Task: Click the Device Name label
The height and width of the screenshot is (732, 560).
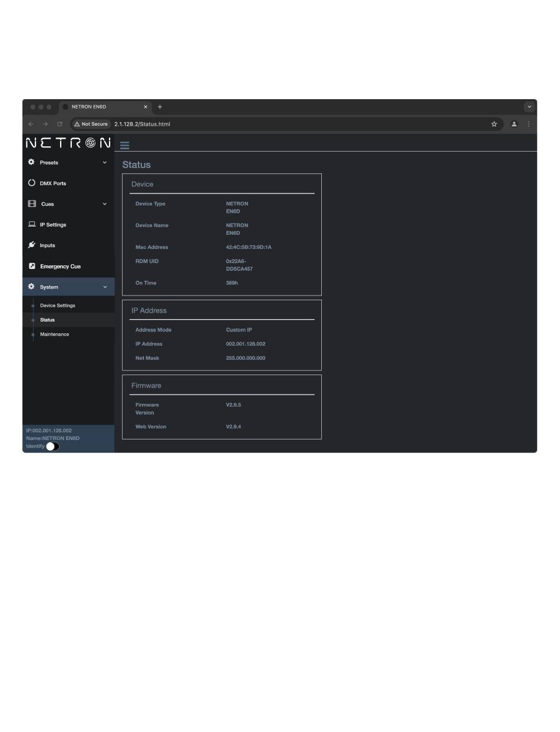Action: (x=151, y=225)
